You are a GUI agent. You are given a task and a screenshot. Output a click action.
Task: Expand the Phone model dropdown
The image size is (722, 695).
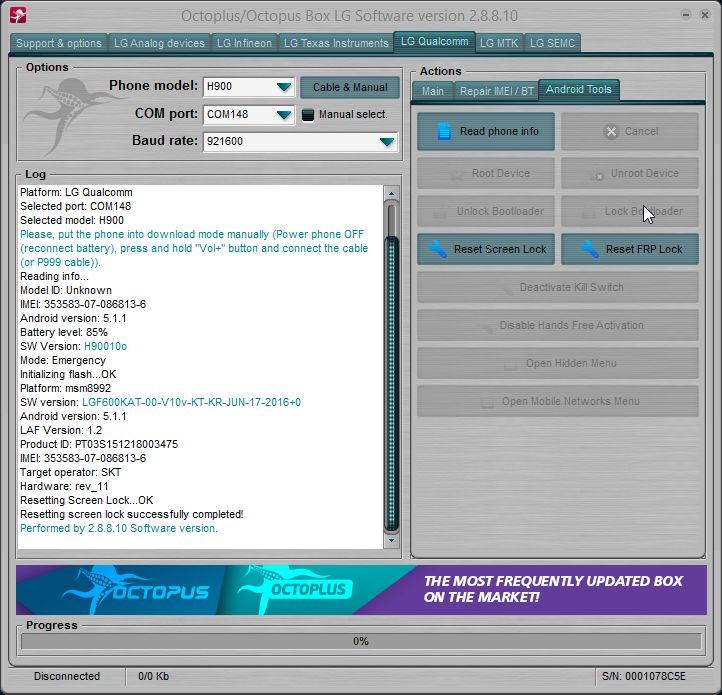(x=284, y=87)
